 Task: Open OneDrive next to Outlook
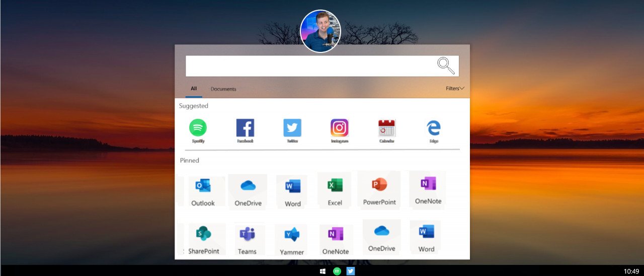tap(248, 191)
